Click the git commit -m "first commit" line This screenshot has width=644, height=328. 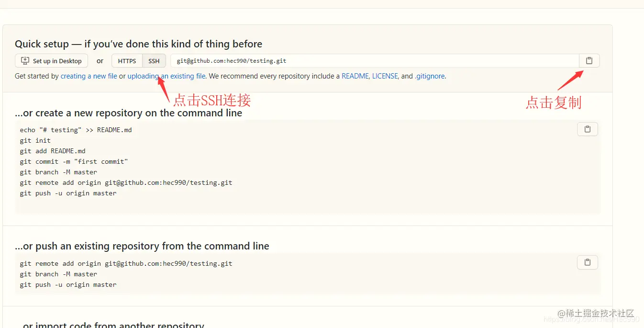74,161
